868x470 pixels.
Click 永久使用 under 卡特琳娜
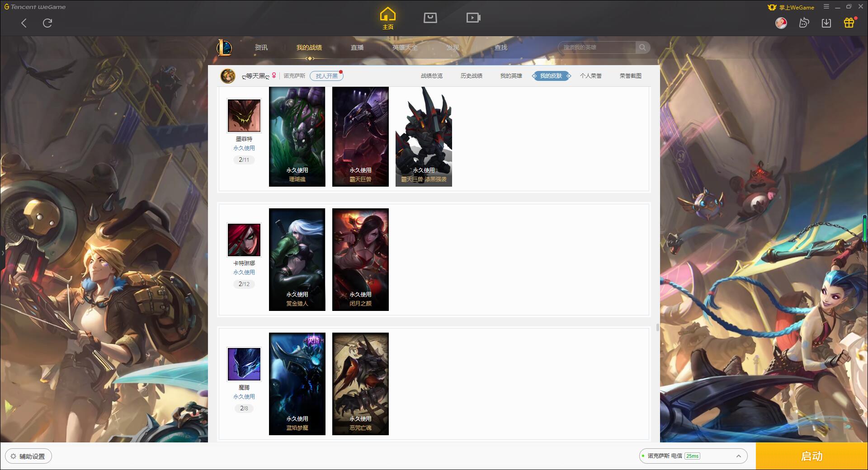(x=244, y=273)
